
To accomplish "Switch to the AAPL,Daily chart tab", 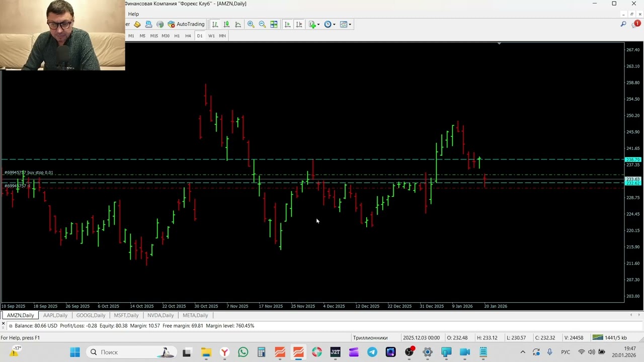I will pos(55,315).
